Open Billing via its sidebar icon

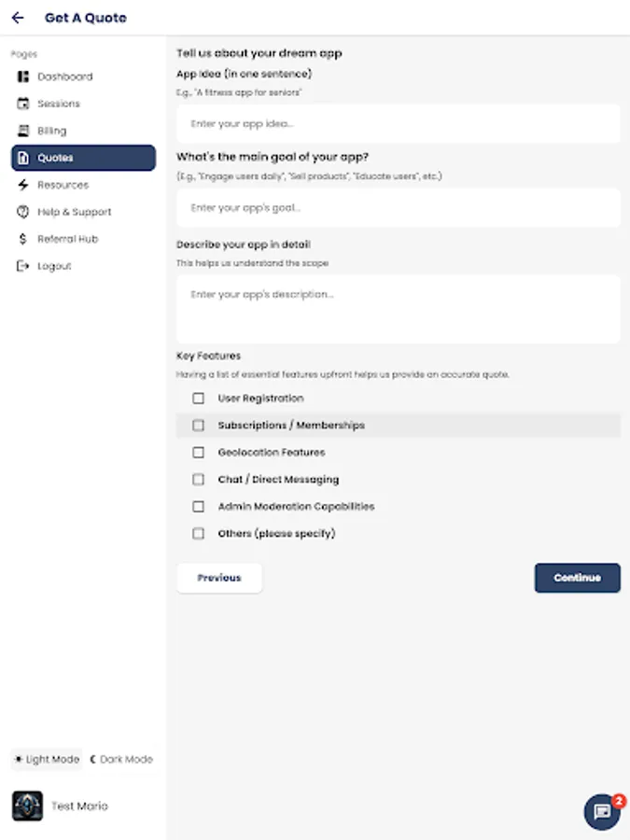pyautogui.click(x=22, y=131)
